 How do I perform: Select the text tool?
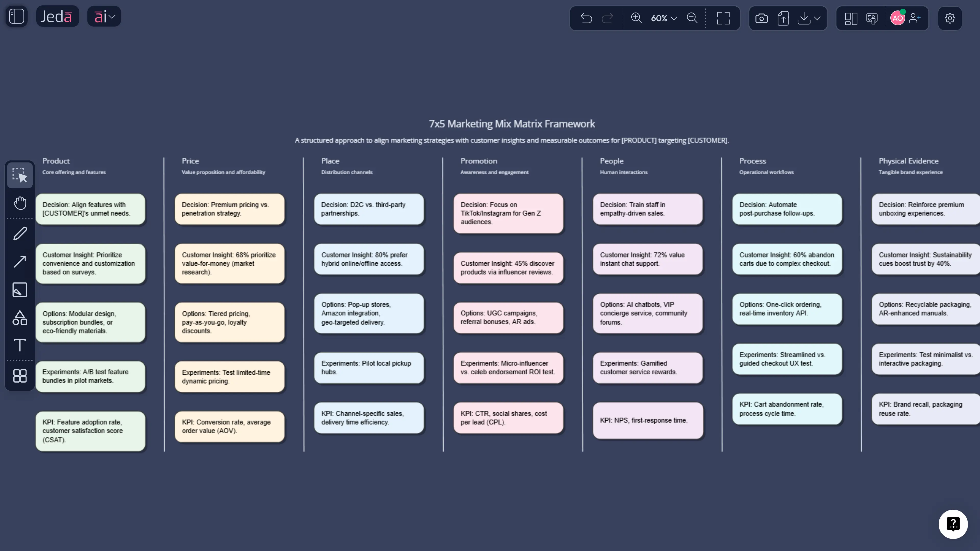19,346
